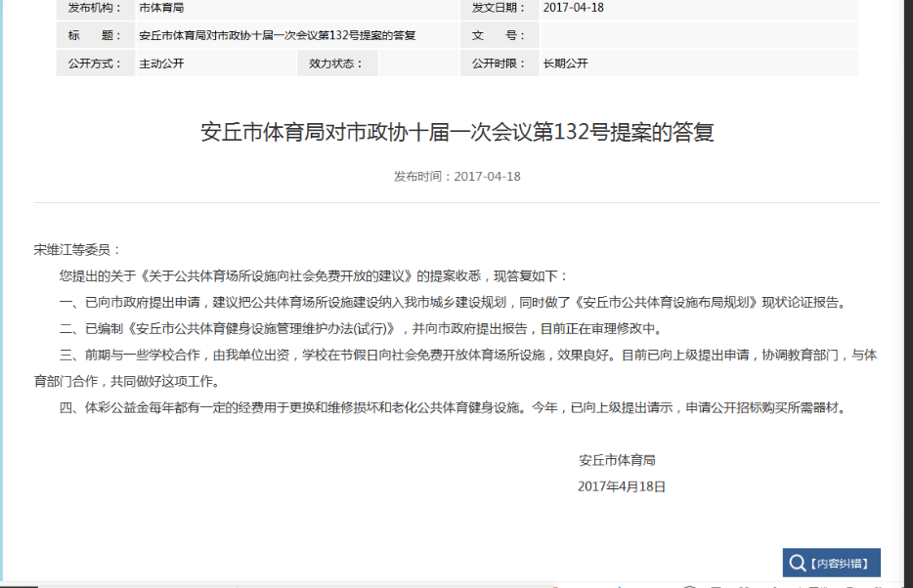Click the paragraph beginning 一、已向市政府提出申请

[454, 303]
